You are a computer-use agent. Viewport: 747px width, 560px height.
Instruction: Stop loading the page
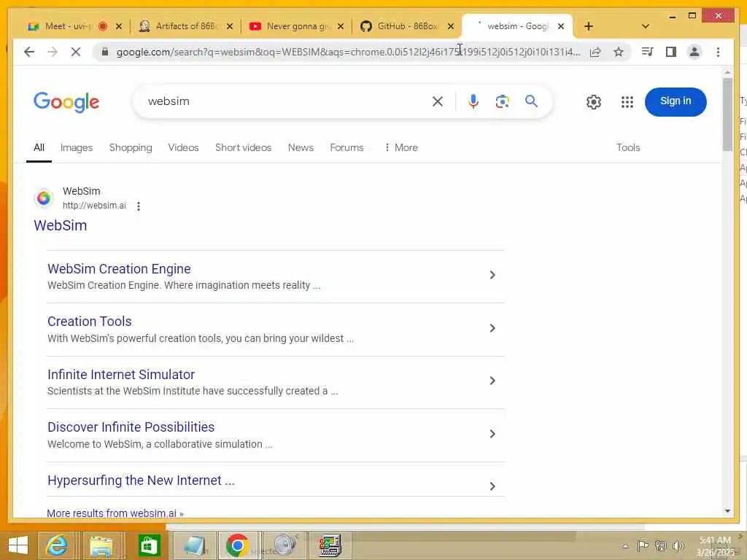point(76,52)
